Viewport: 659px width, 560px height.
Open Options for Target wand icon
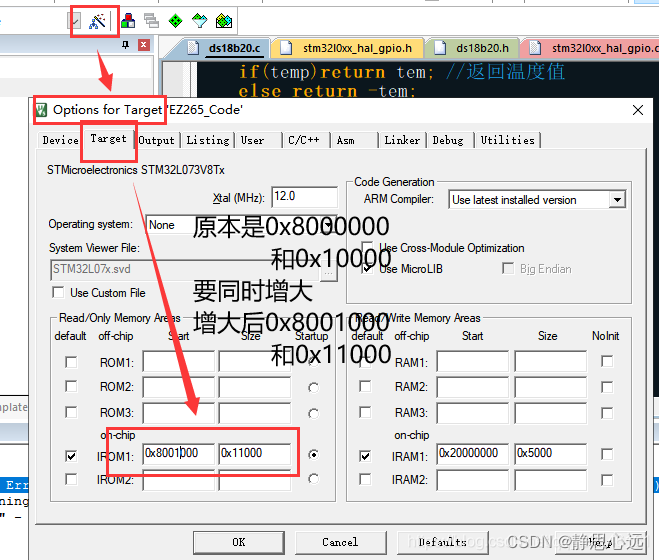coord(97,21)
